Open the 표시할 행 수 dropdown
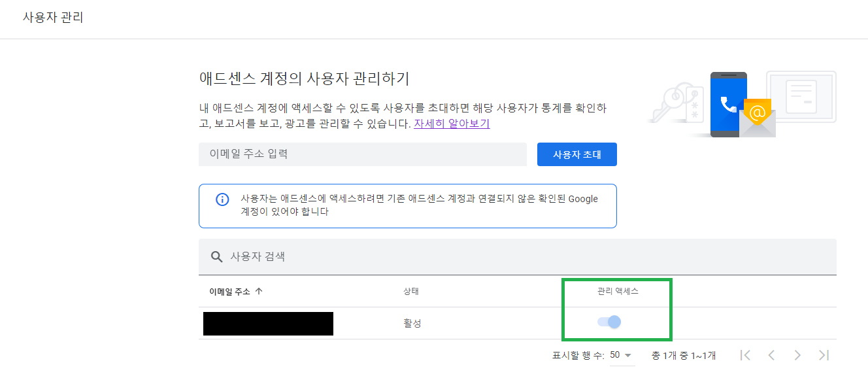 (x=621, y=355)
